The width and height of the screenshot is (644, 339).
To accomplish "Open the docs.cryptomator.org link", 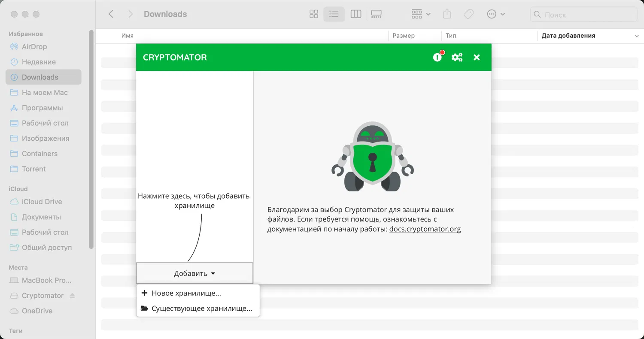I will point(425,229).
